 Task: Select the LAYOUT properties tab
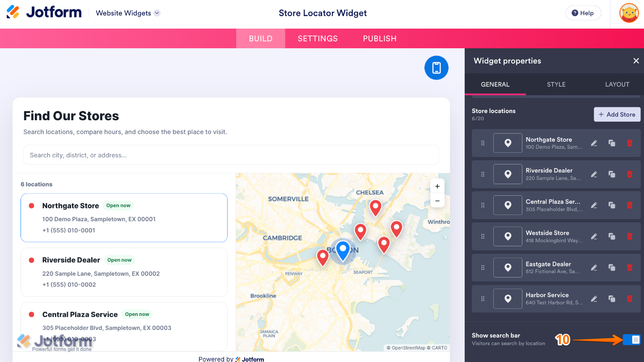[x=617, y=84]
